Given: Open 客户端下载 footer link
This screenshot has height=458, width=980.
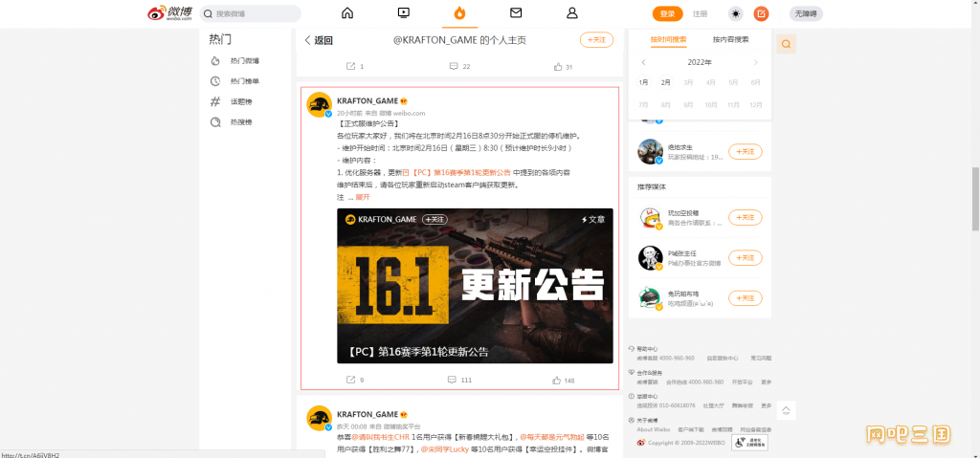Looking at the screenshot, I should coord(691,430).
